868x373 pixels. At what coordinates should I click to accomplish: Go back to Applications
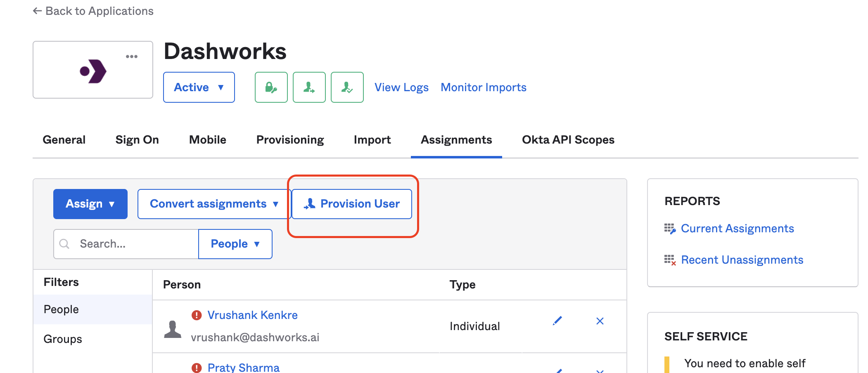click(x=93, y=11)
